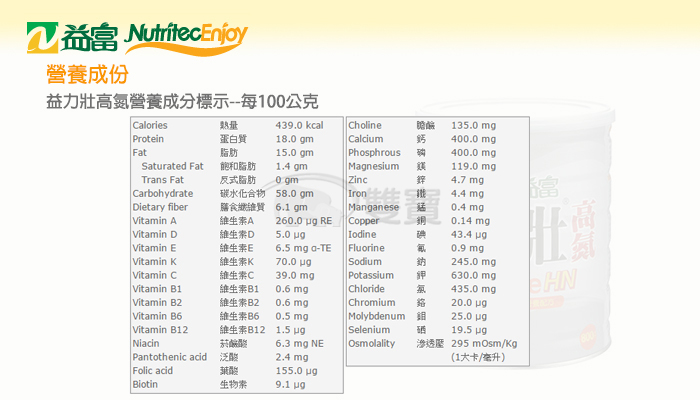Viewport: 700px width, 400px height.
Task: Click the value 439.0 kcal
Action: [300, 125]
